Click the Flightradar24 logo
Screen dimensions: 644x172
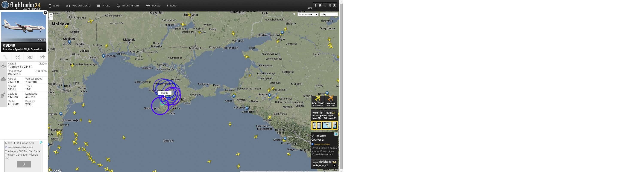pos(21,5)
